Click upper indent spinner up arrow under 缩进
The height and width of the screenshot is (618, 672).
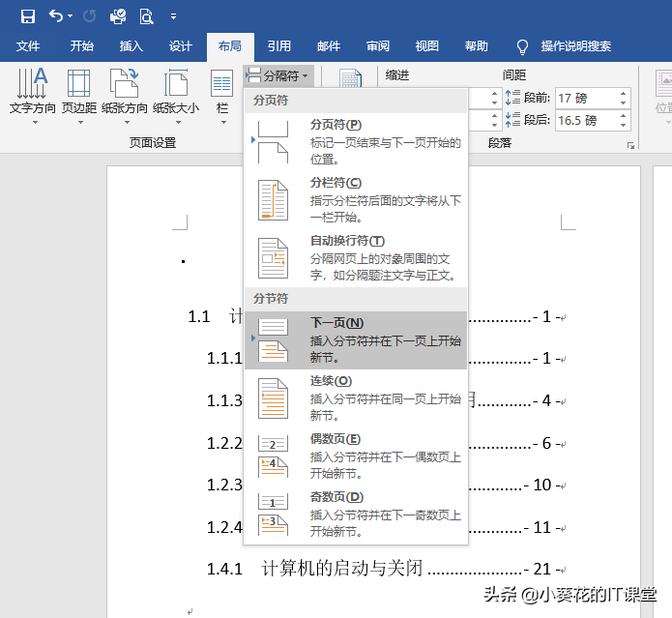pos(494,94)
